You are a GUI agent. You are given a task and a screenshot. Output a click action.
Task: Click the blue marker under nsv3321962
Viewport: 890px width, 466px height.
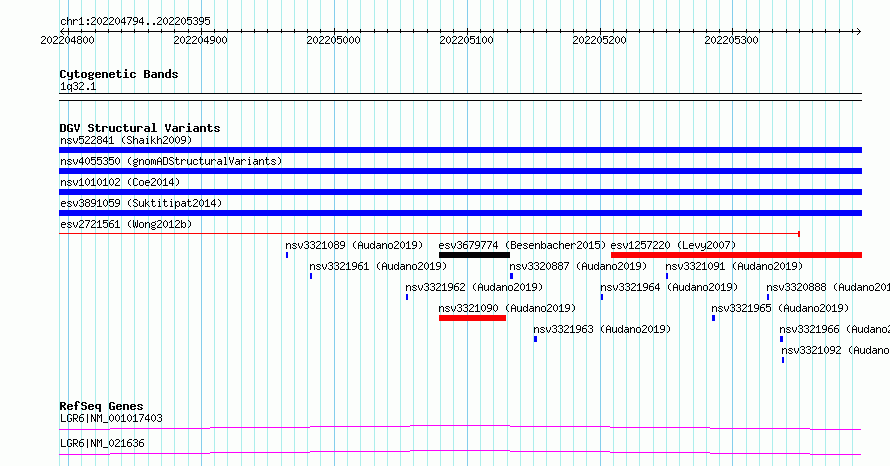pos(407,297)
